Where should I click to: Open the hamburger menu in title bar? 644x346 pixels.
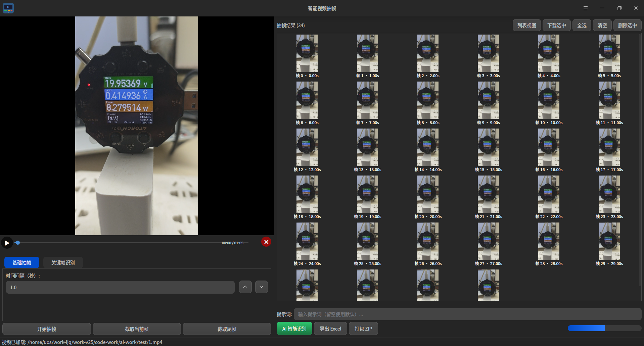pyautogui.click(x=585, y=8)
